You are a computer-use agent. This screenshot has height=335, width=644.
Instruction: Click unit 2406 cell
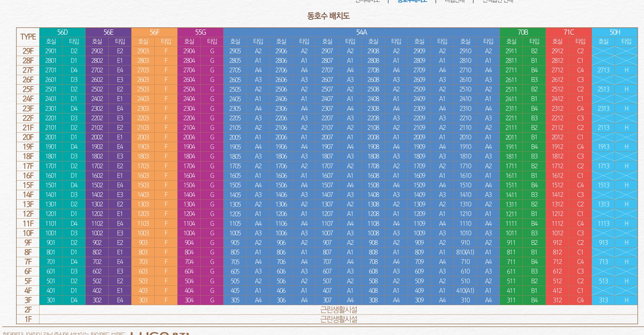[x=281, y=99]
